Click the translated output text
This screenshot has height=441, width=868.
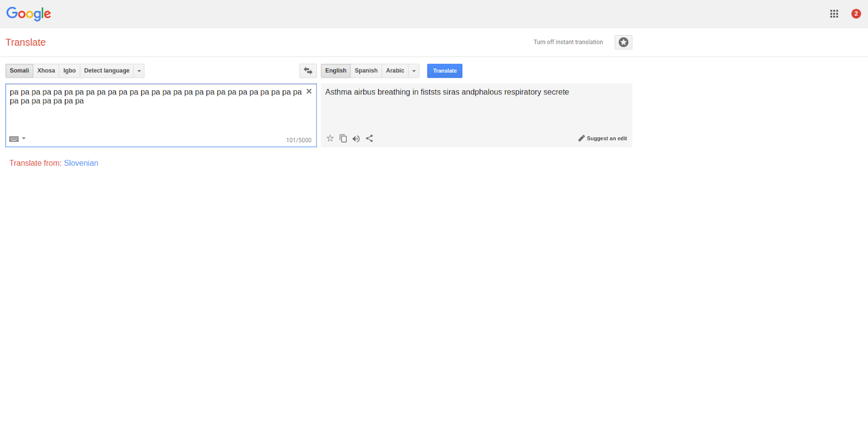click(x=447, y=92)
